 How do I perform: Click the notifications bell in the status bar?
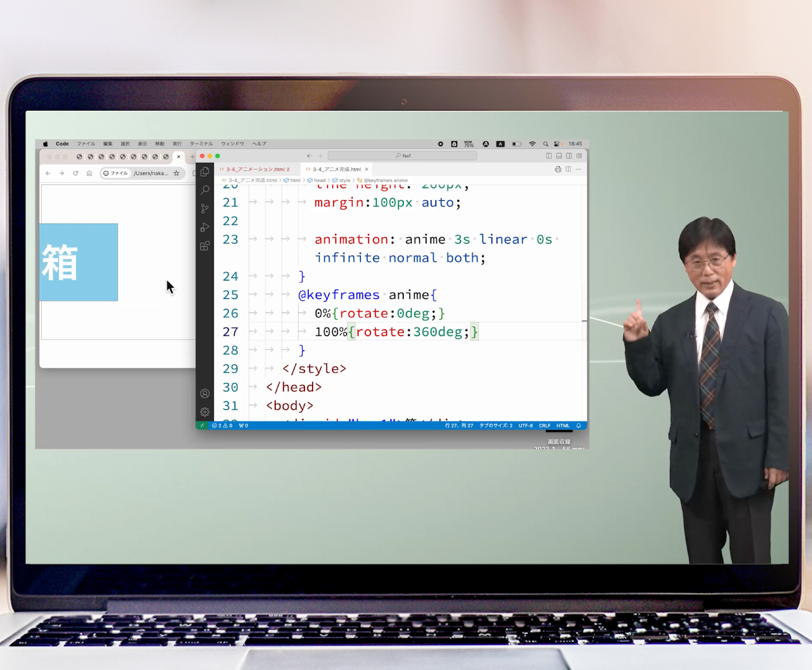pos(578,426)
